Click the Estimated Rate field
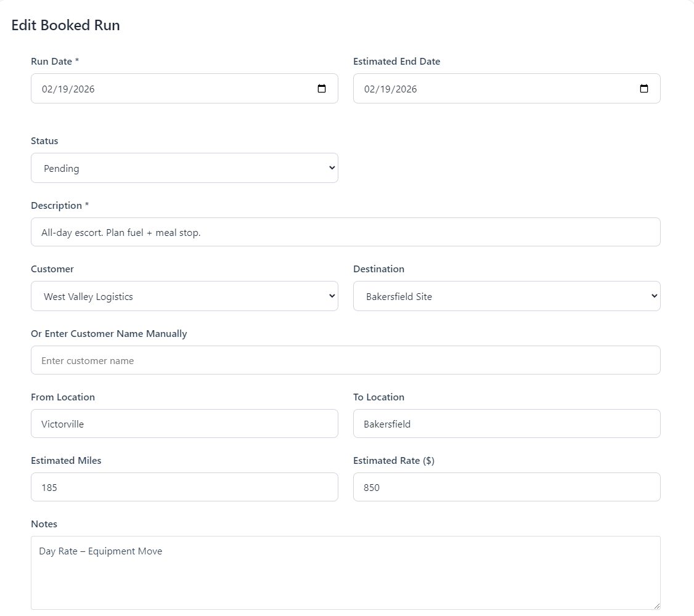This screenshot has height=616, width=694. coord(507,487)
